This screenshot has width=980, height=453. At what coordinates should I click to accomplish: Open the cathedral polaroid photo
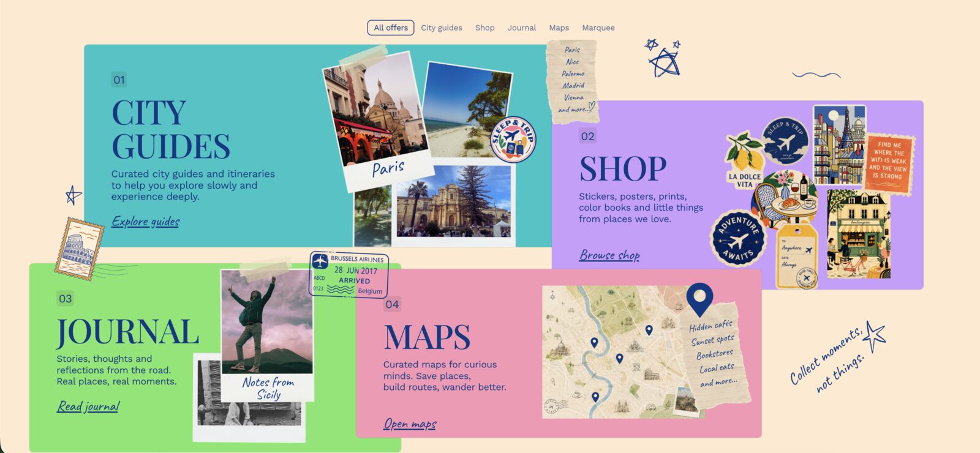pyautogui.click(x=453, y=202)
